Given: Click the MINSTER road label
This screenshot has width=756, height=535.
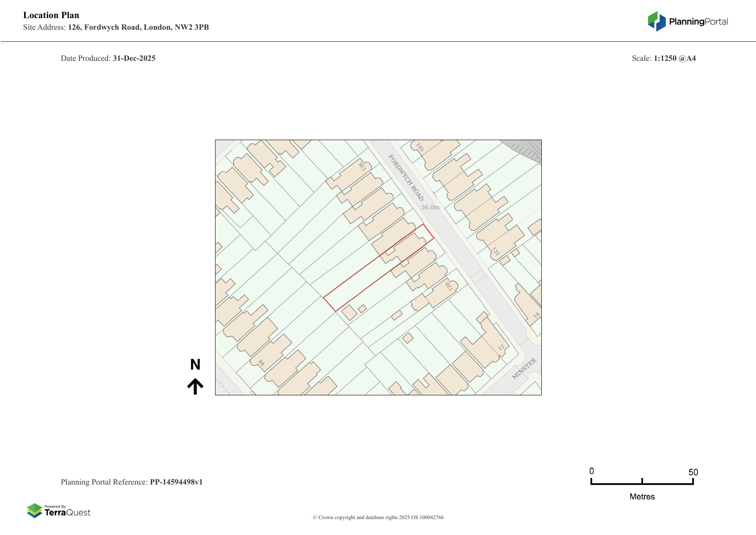Looking at the screenshot, I should [x=524, y=369].
